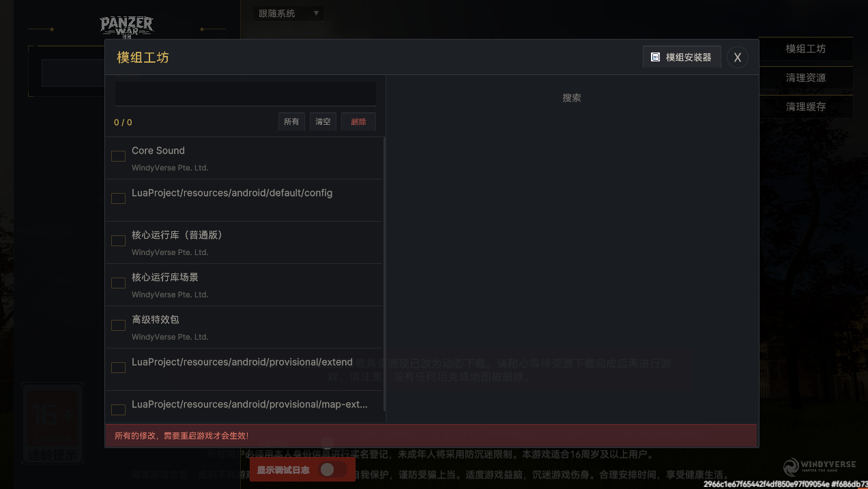The width and height of the screenshot is (868, 489).
Task: Select 清理缓存 in the right menu
Action: tap(806, 107)
